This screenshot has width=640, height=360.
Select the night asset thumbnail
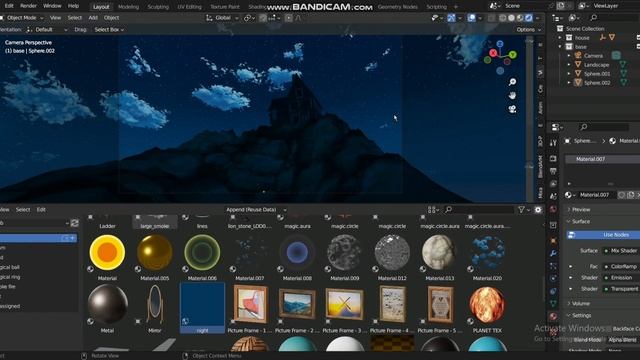point(202,308)
